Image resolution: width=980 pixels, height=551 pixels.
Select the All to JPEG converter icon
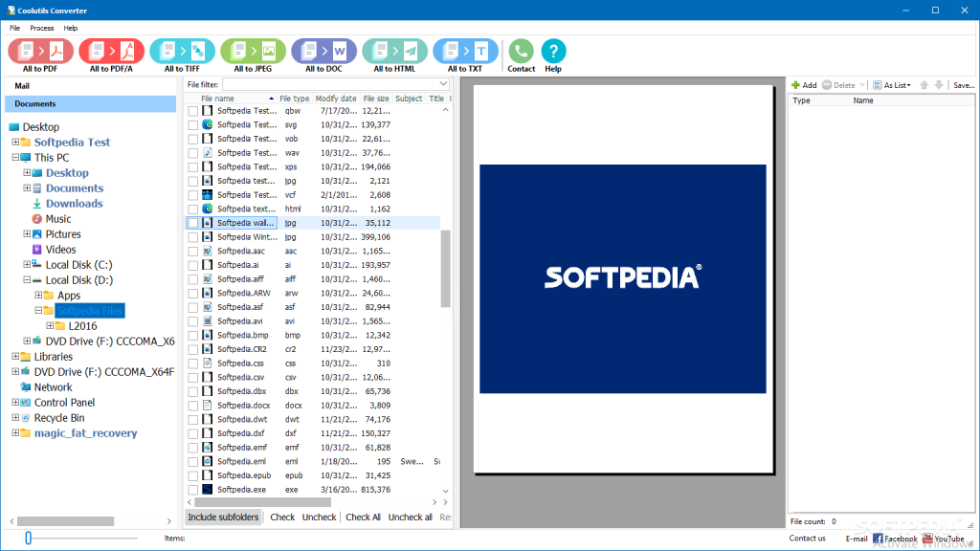pyautogui.click(x=253, y=52)
